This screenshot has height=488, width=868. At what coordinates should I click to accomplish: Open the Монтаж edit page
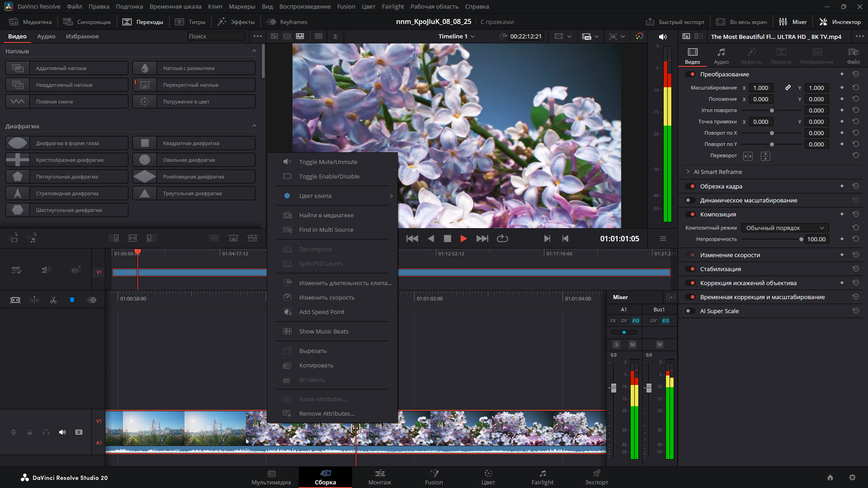click(380, 477)
